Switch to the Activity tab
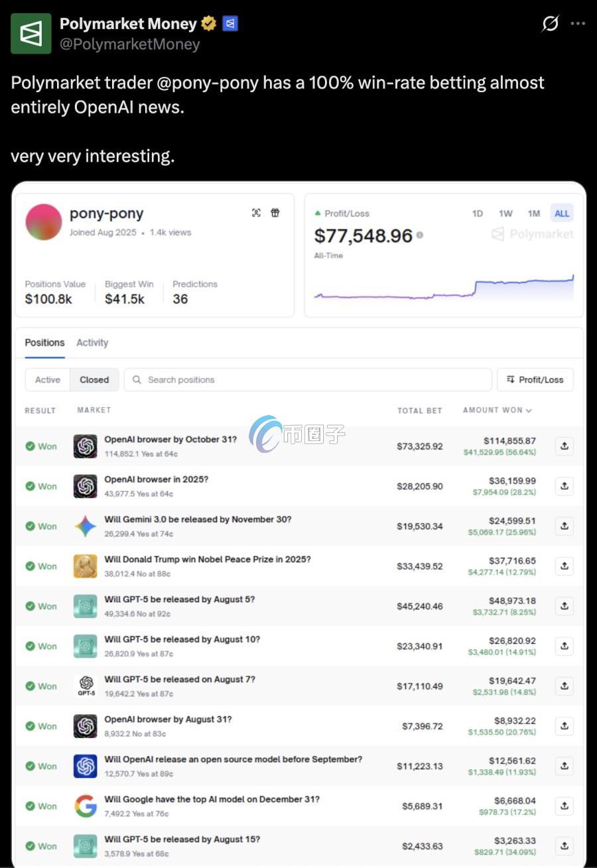This screenshot has width=597, height=868. coord(92,343)
